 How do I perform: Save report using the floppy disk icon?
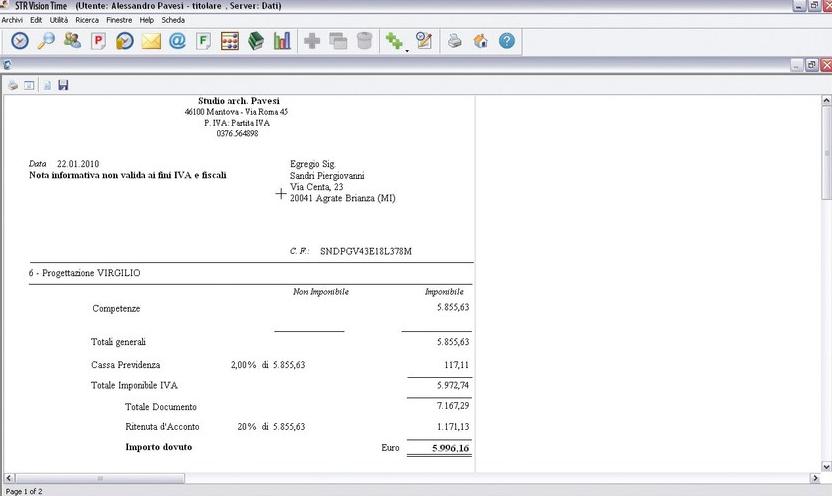[63, 85]
